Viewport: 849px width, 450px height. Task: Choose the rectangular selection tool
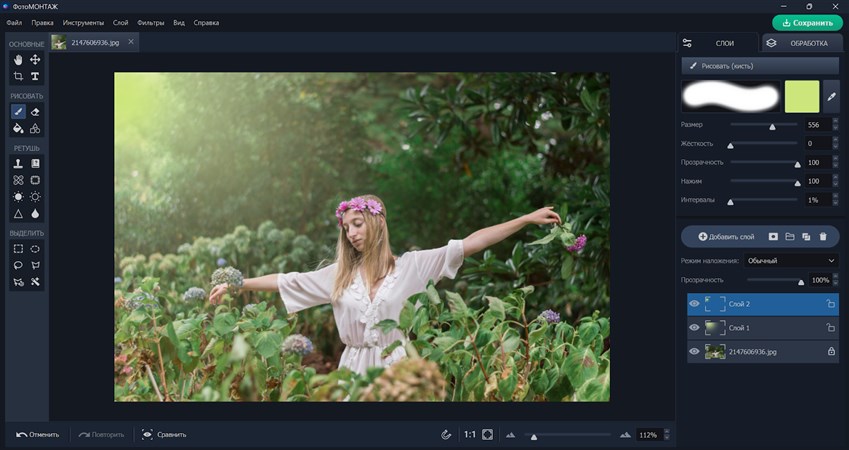click(x=18, y=249)
